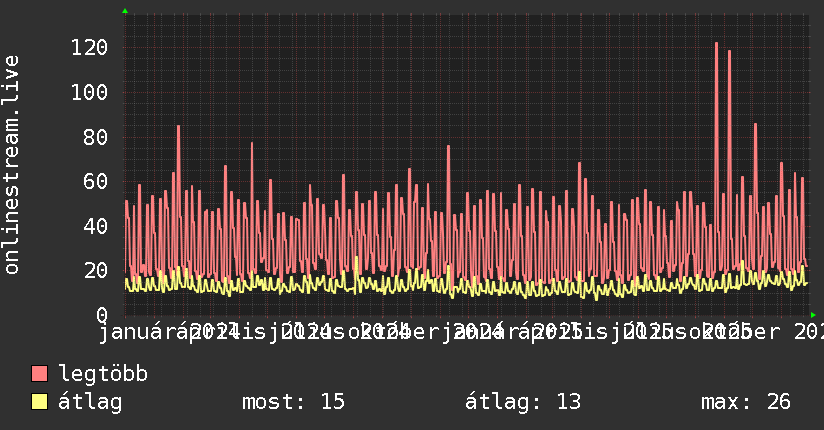
Task: Click the 120 y-axis label
Action: pos(89,48)
